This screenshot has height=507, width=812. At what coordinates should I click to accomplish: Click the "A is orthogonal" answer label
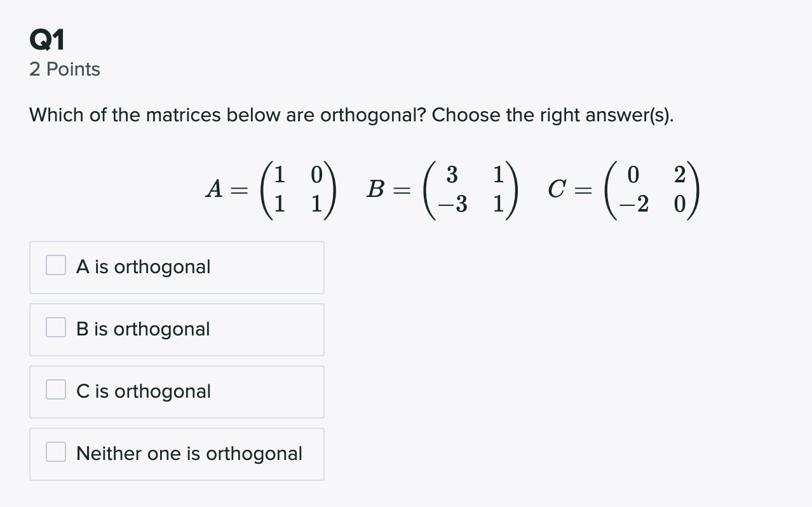[x=143, y=267]
